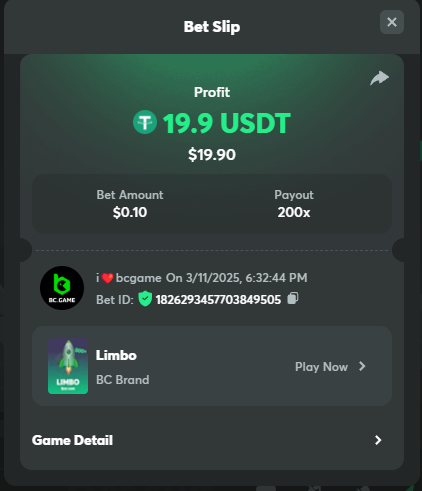Open the BC.GAME user avatar
This screenshot has width=422, height=491.
click(x=62, y=288)
